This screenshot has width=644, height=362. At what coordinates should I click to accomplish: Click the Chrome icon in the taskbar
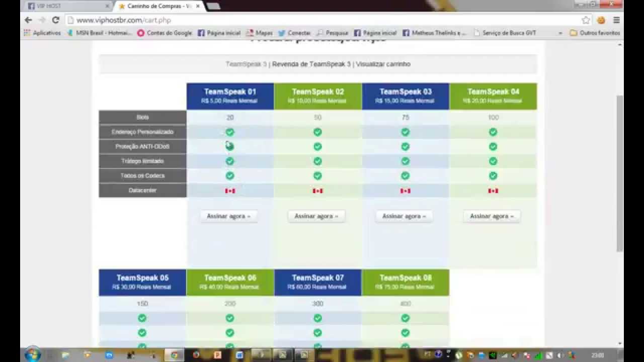(174, 354)
